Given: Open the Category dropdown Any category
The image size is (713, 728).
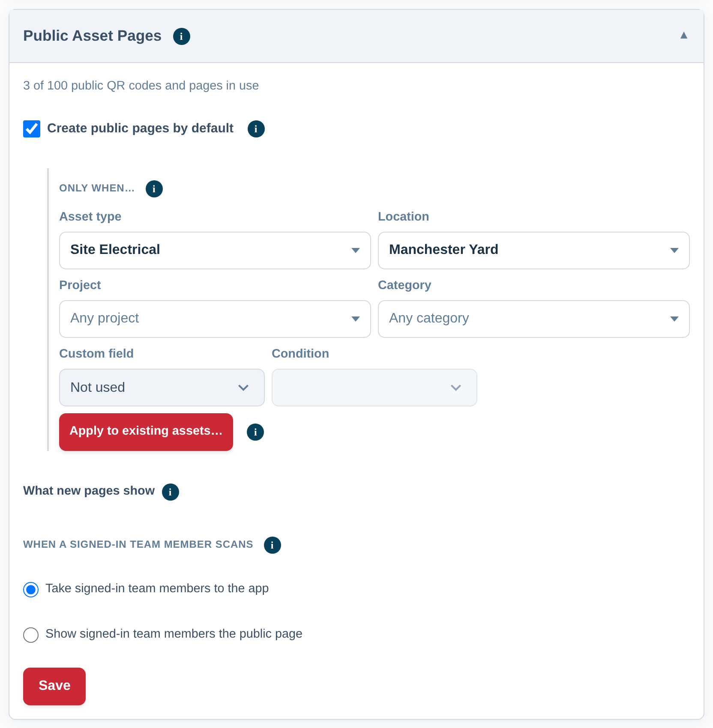Looking at the screenshot, I should 533,319.
